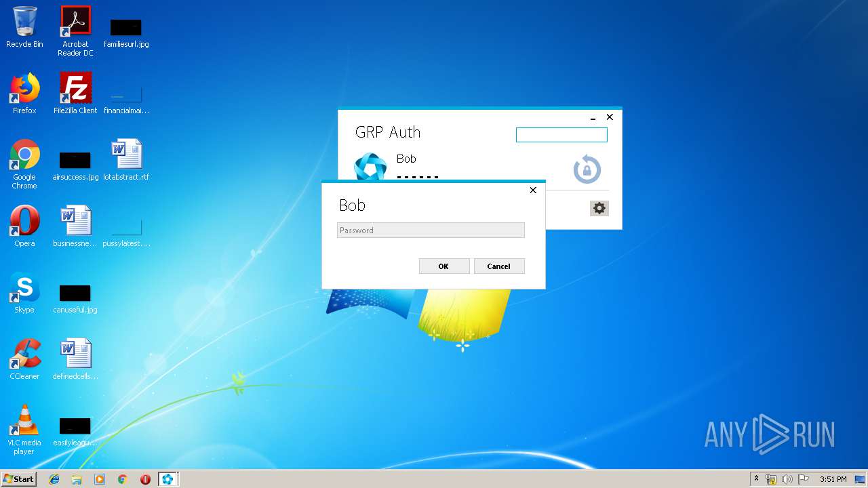
Task: Switch to GRP Auth taskbar button
Action: (167, 479)
